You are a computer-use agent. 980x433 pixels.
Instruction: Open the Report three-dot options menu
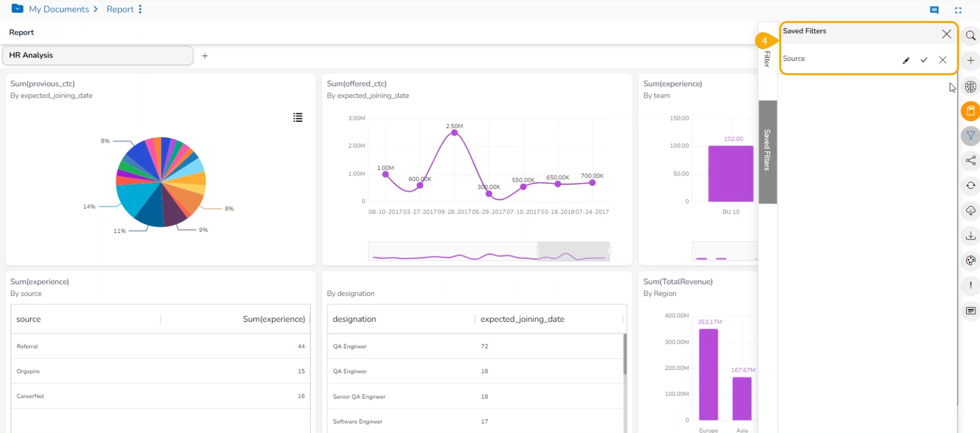pyautogui.click(x=140, y=9)
